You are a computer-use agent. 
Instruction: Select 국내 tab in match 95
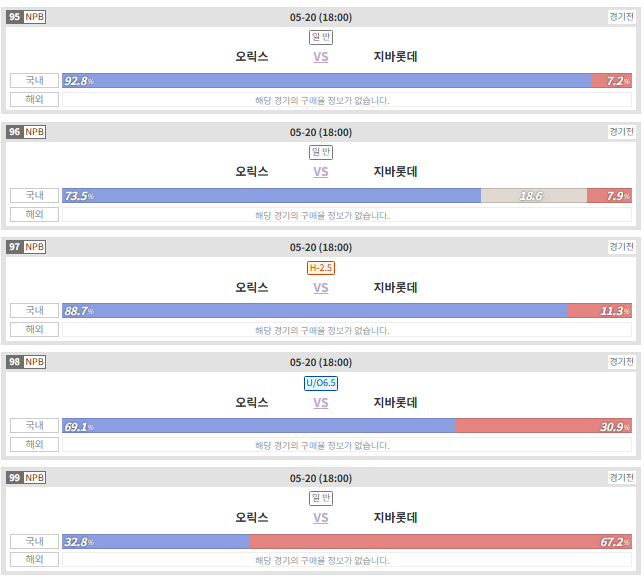coord(34,80)
